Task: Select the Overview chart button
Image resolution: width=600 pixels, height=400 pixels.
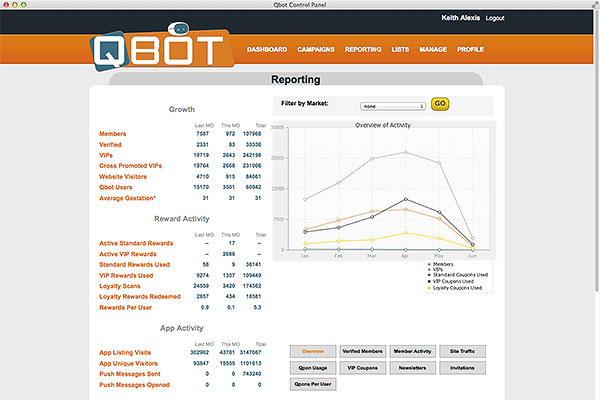Action: point(313,351)
